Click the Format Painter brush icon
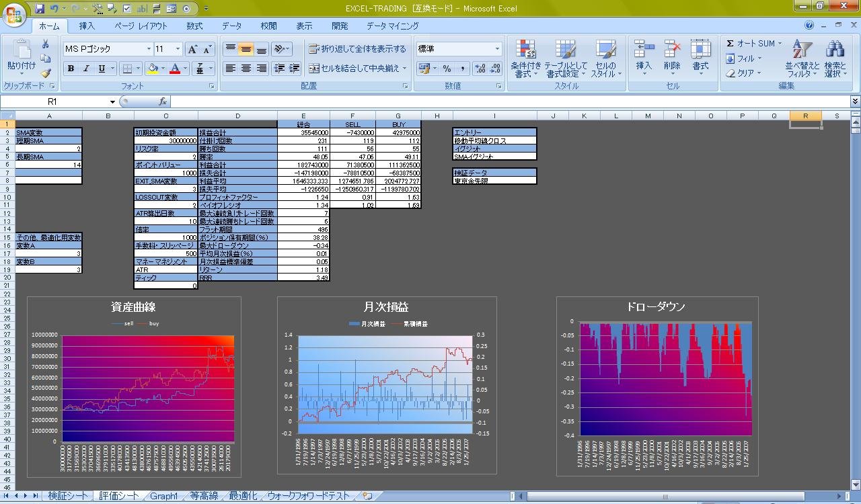The height and width of the screenshot is (504, 861). (46, 73)
